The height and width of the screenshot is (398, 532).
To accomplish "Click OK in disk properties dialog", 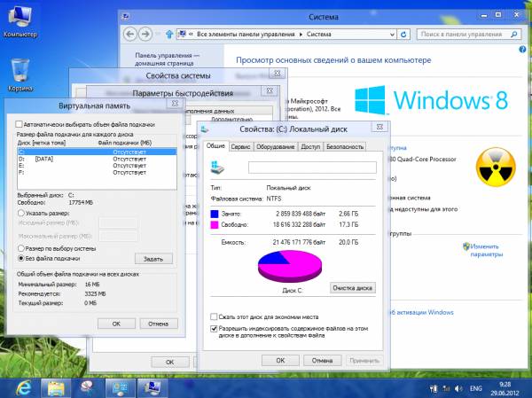I will coord(280,361).
